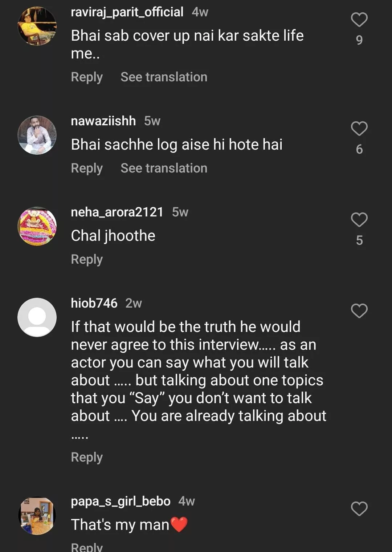Tap the heart on nawaziishh's comment
The width and height of the screenshot is (392, 552).
point(359,129)
